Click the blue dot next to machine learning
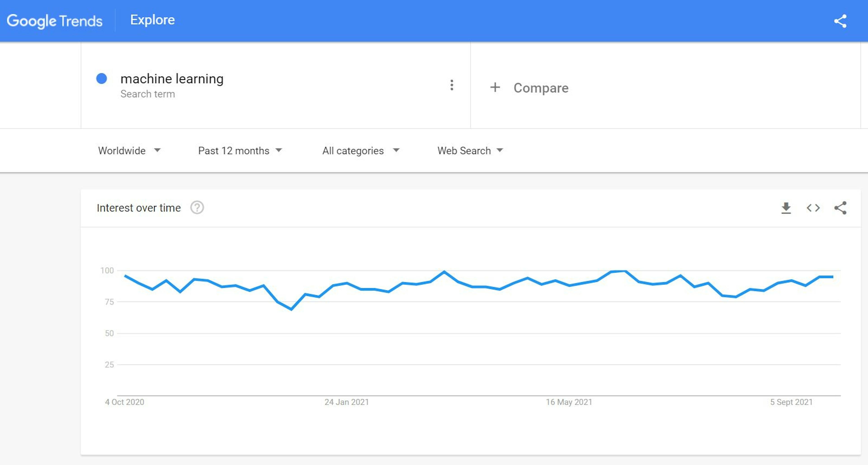 101,78
